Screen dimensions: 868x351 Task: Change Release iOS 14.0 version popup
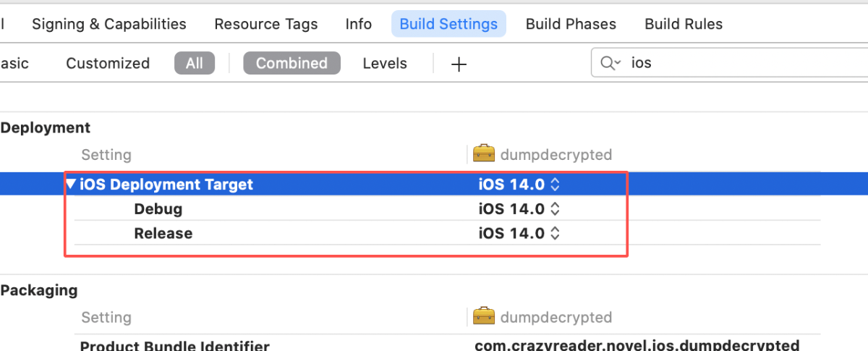(519, 233)
